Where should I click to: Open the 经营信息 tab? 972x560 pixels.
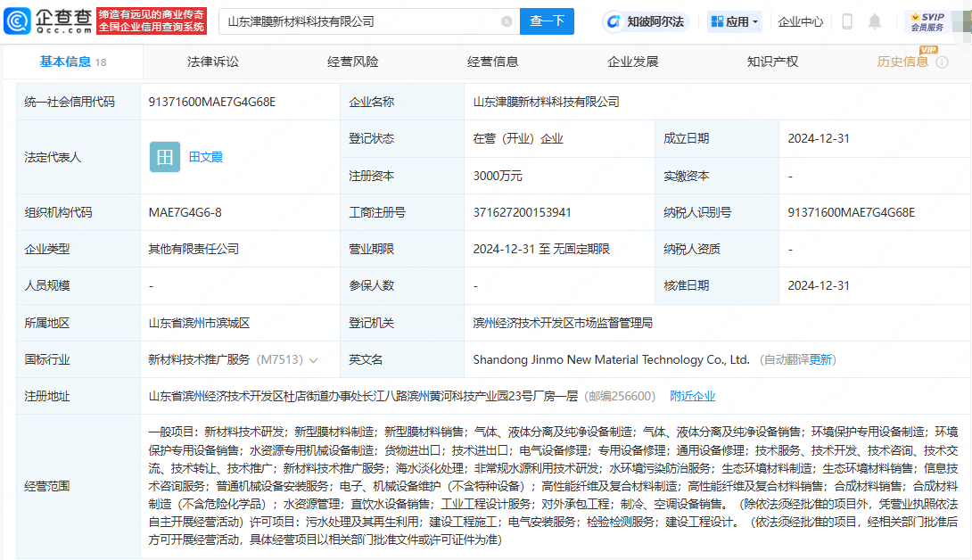pyautogui.click(x=493, y=62)
